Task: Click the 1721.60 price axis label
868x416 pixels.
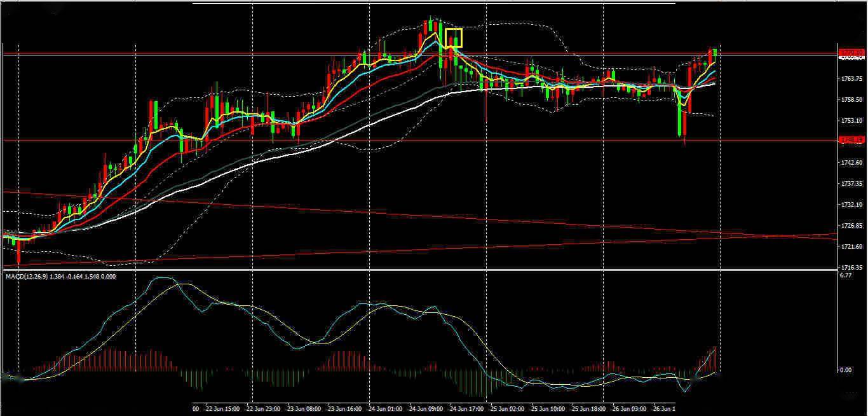Action: (x=851, y=247)
